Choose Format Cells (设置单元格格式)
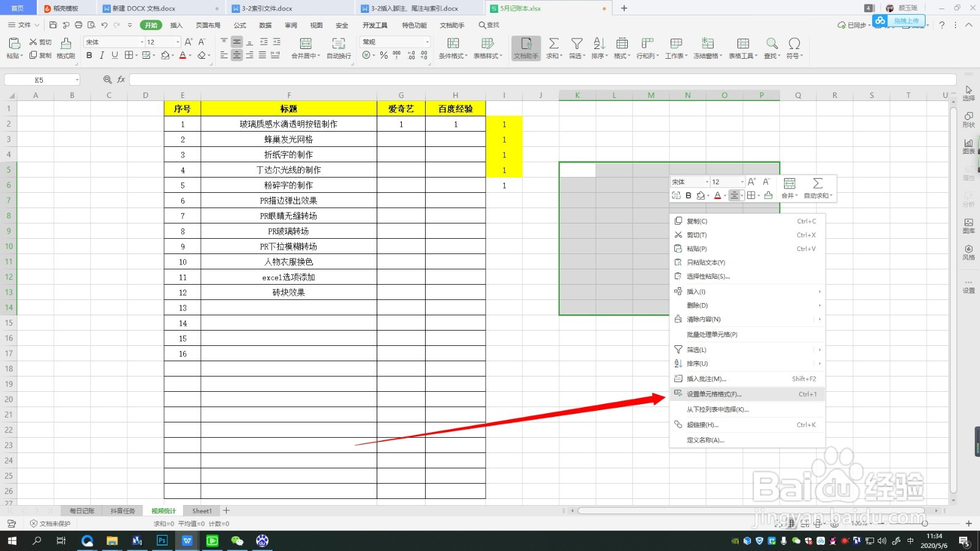This screenshot has width=980, height=551. 747,394
